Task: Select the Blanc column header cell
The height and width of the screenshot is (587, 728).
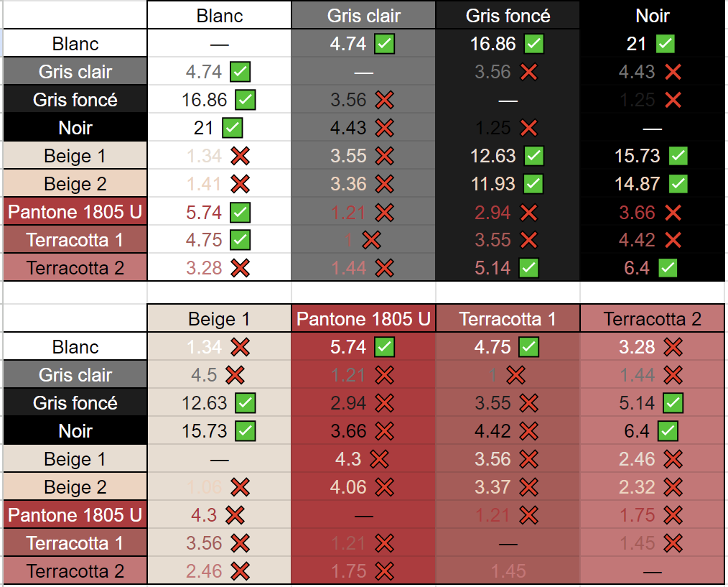Action: click(219, 16)
